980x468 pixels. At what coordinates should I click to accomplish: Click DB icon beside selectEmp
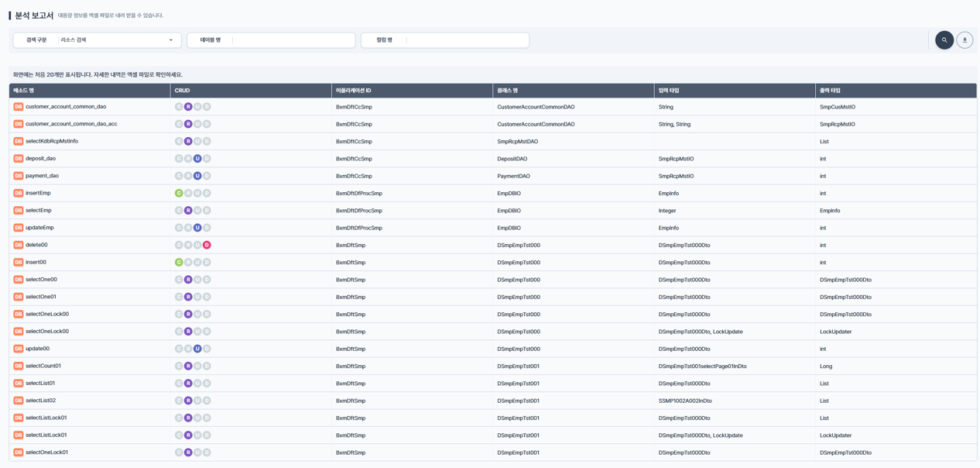tap(18, 211)
